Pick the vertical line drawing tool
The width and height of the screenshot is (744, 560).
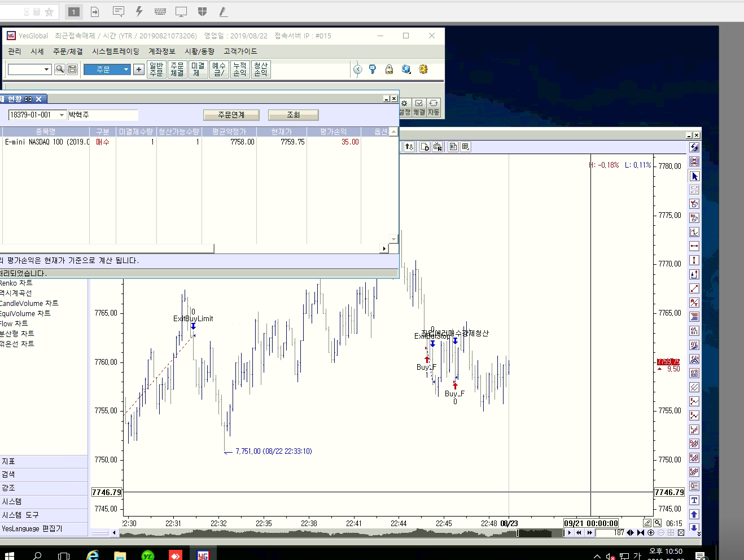coord(694,260)
